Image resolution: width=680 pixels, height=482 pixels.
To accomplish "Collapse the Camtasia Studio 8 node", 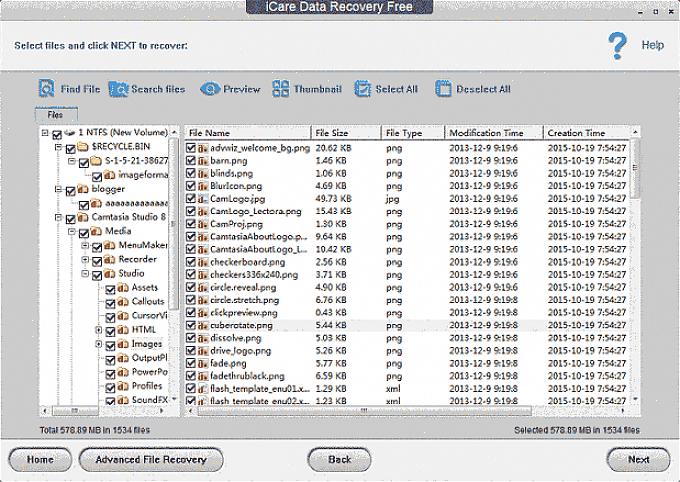I will pos(58,217).
